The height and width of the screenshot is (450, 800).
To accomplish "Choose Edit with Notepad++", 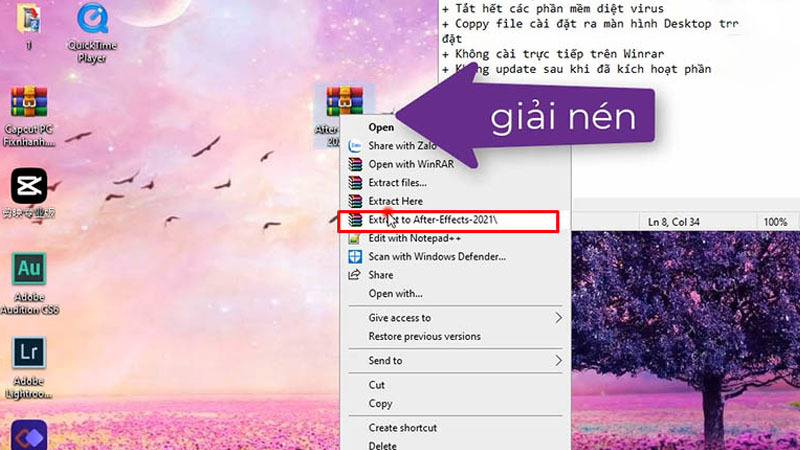I will click(414, 238).
